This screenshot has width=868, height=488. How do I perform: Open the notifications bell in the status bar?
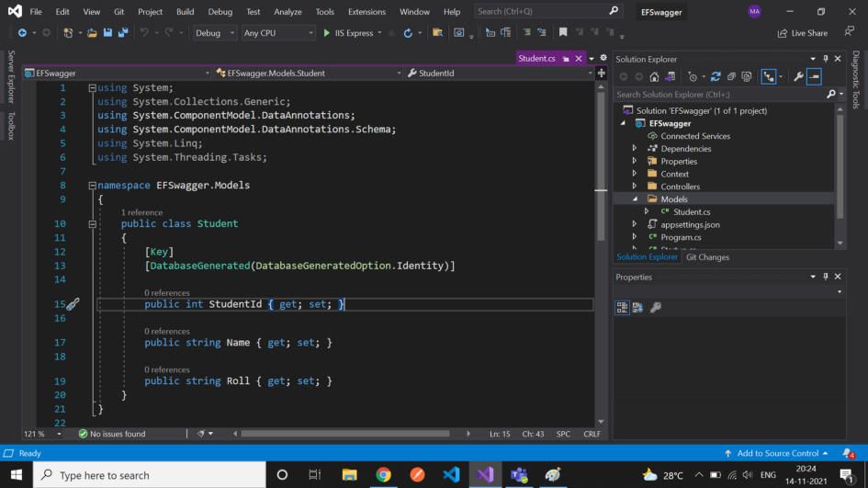(x=848, y=453)
